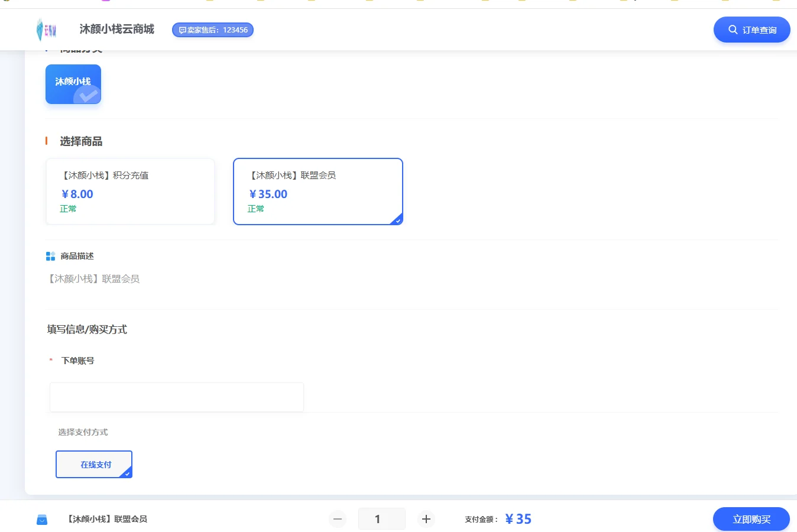
Task: Click the product name in the bottom bar
Action: pos(106,519)
